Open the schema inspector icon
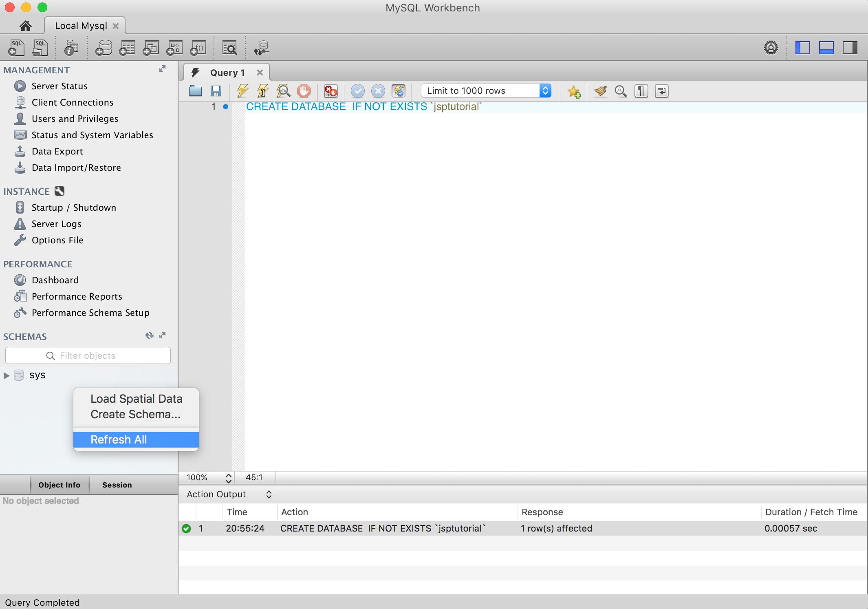Image resolution: width=868 pixels, height=609 pixels. (71, 48)
